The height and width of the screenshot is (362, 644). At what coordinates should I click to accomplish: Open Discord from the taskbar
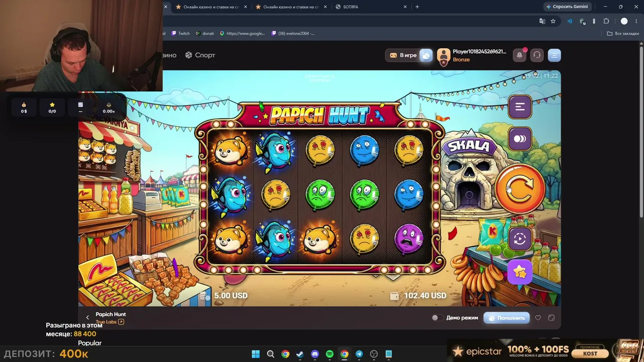(x=315, y=354)
